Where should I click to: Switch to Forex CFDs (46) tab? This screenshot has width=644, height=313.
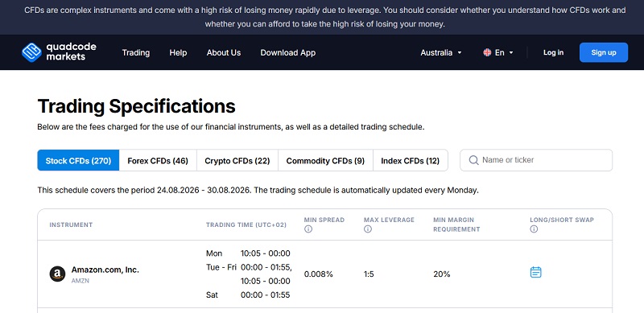(x=158, y=161)
